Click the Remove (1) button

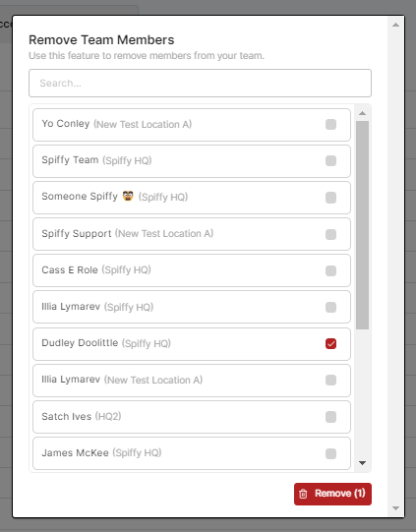coord(332,494)
